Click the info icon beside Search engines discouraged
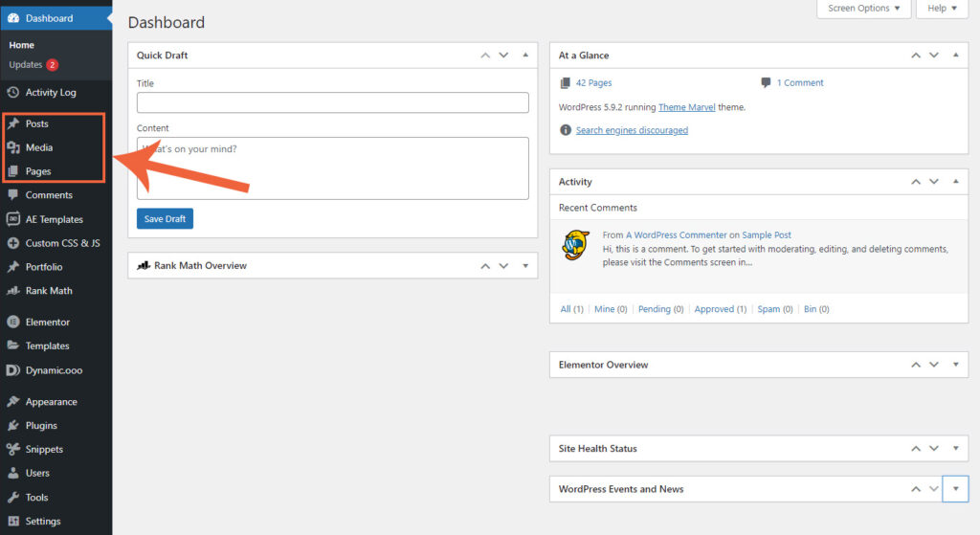Image resolution: width=980 pixels, height=535 pixels. pos(566,130)
